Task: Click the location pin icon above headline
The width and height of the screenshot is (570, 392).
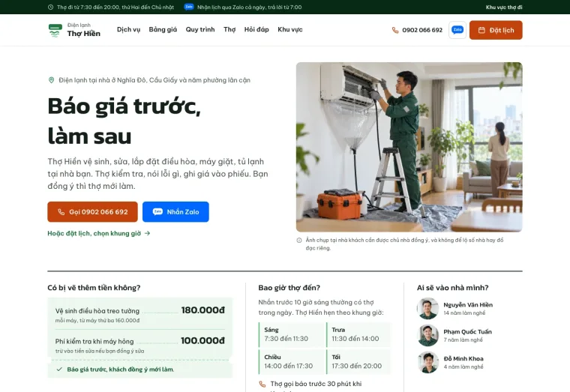Action: click(x=51, y=80)
